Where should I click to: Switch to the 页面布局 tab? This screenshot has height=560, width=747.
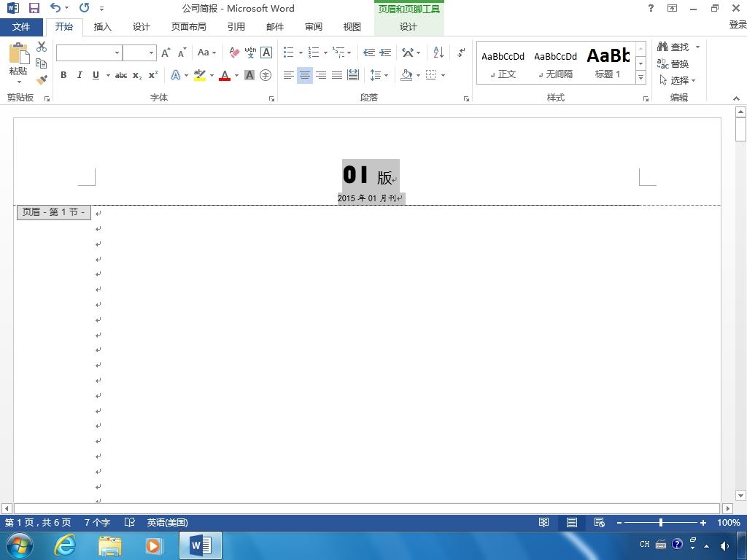(x=189, y=27)
